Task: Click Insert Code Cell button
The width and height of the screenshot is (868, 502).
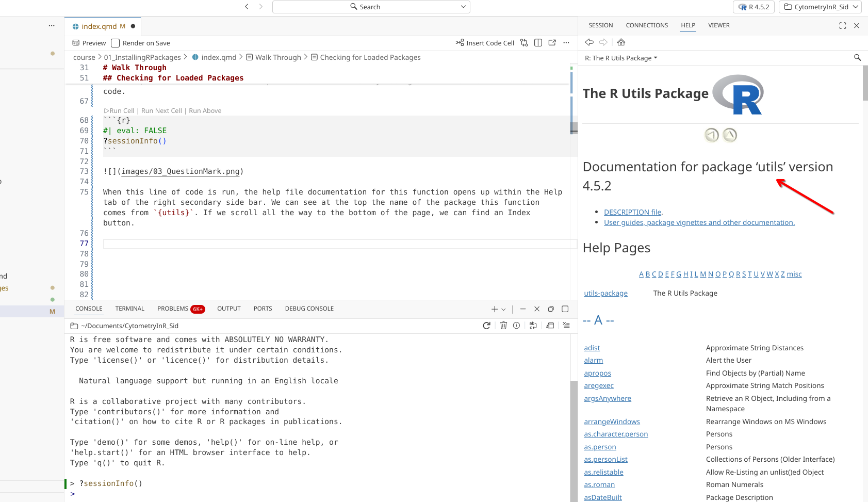Action: [x=485, y=43]
